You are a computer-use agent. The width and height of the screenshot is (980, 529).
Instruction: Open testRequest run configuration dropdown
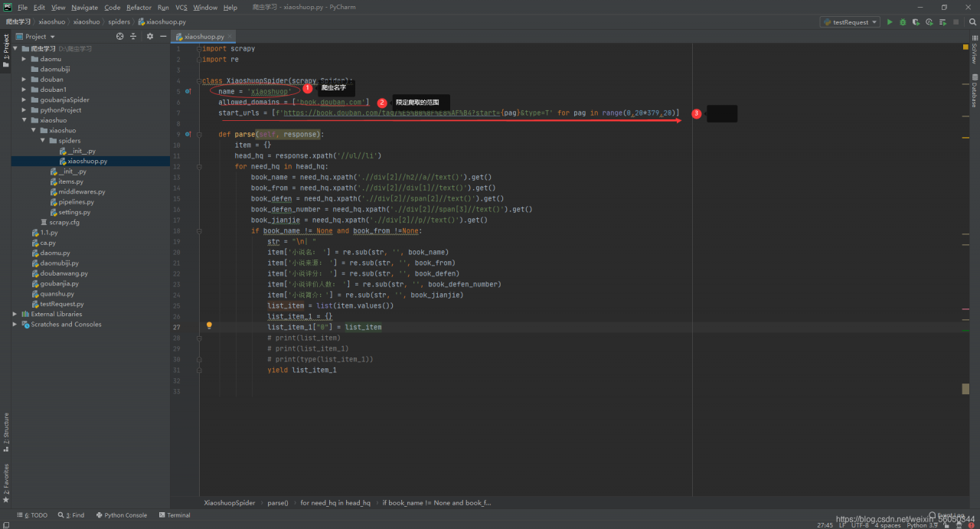coord(850,22)
